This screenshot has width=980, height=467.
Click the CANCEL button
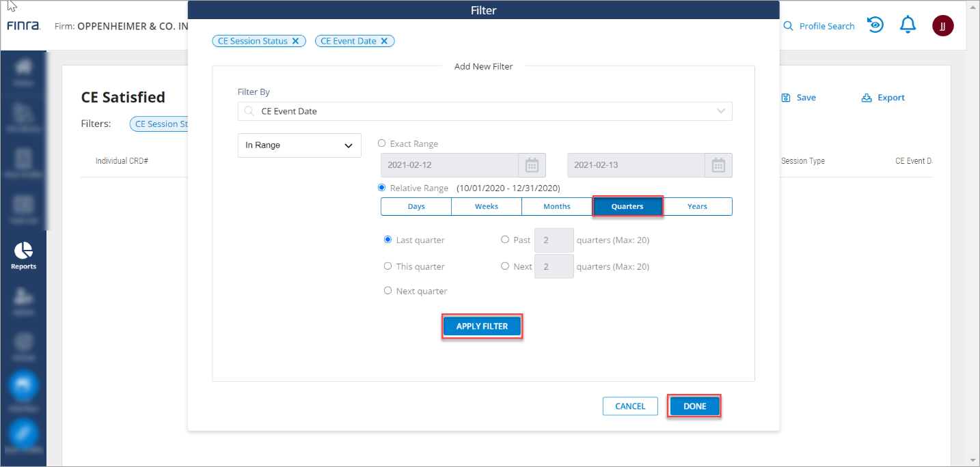pos(630,406)
